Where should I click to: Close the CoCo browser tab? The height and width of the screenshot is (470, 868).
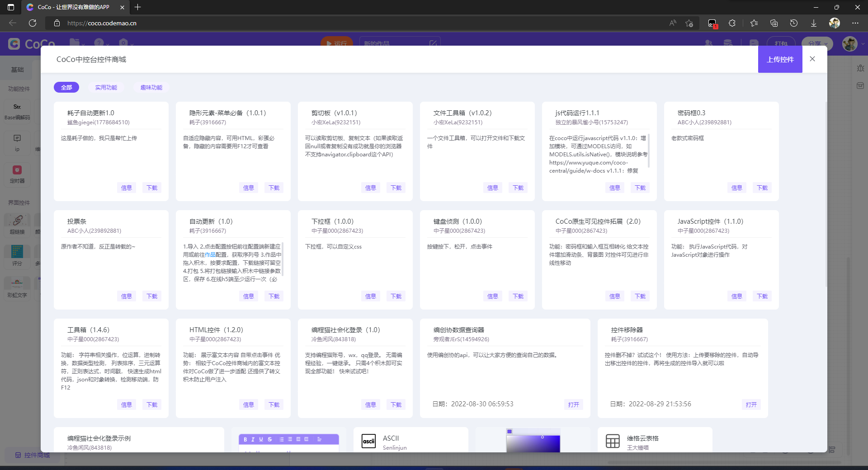[122, 7]
